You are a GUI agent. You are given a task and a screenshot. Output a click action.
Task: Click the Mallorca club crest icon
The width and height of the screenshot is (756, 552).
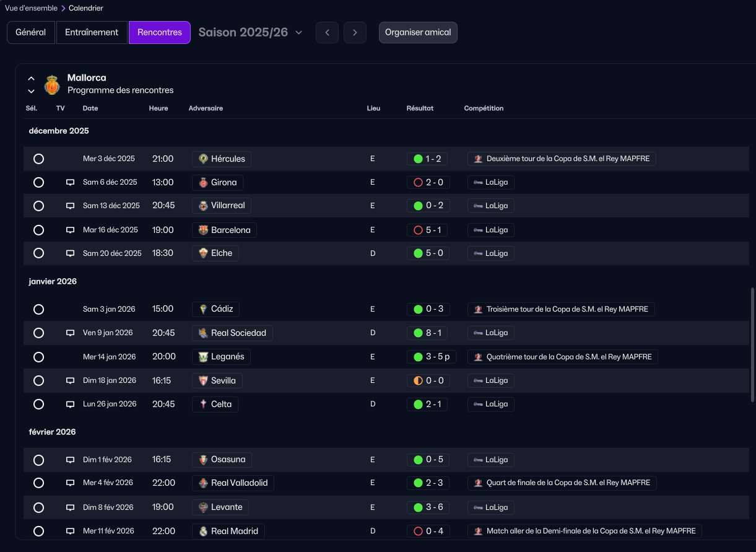52,85
